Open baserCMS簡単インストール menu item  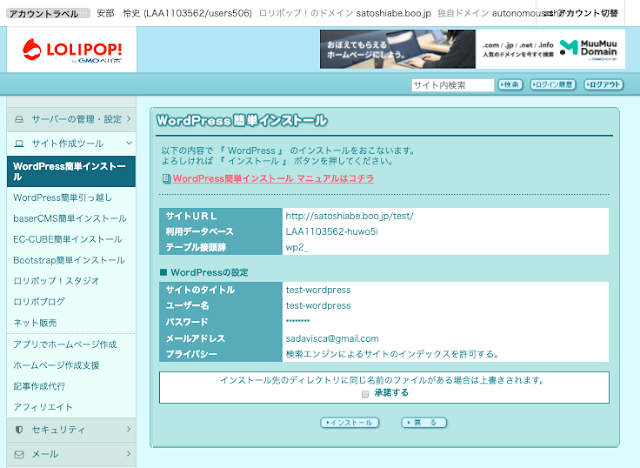click(70, 219)
